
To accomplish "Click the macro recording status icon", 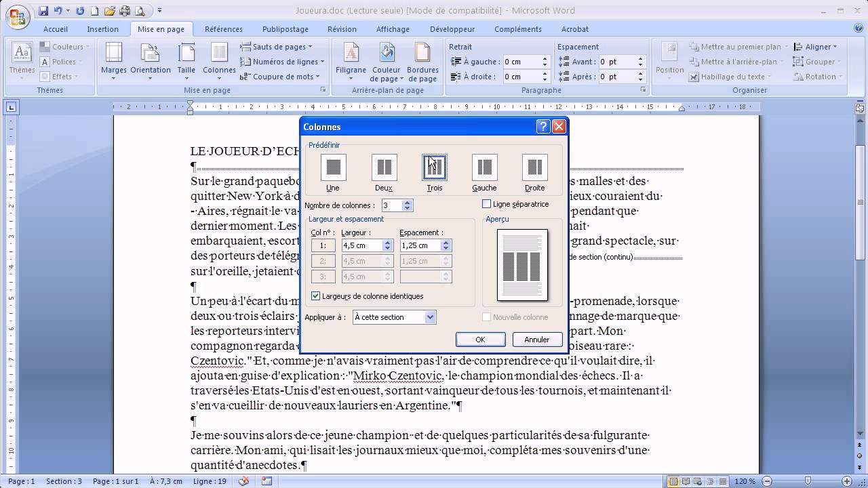I will [x=267, y=481].
